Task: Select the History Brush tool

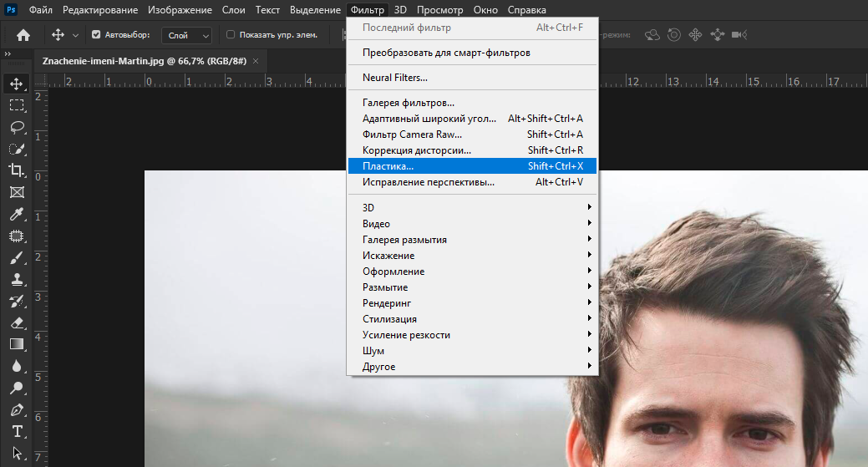Action: click(17, 301)
